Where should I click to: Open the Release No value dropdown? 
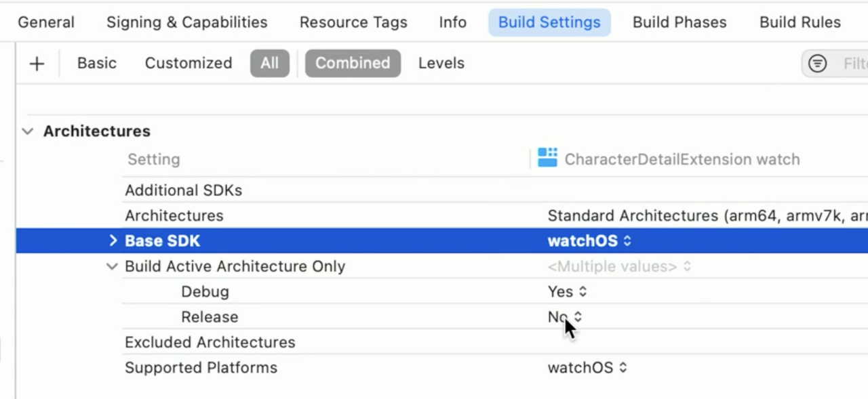click(x=564, y=317)
